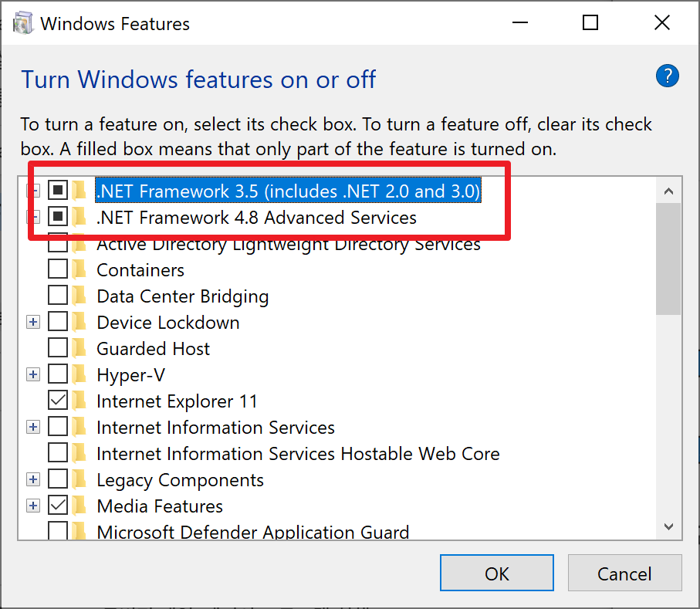Open the blue Help question mark
700x609 pixels.
pyautogui.click(x=667, y=76)
